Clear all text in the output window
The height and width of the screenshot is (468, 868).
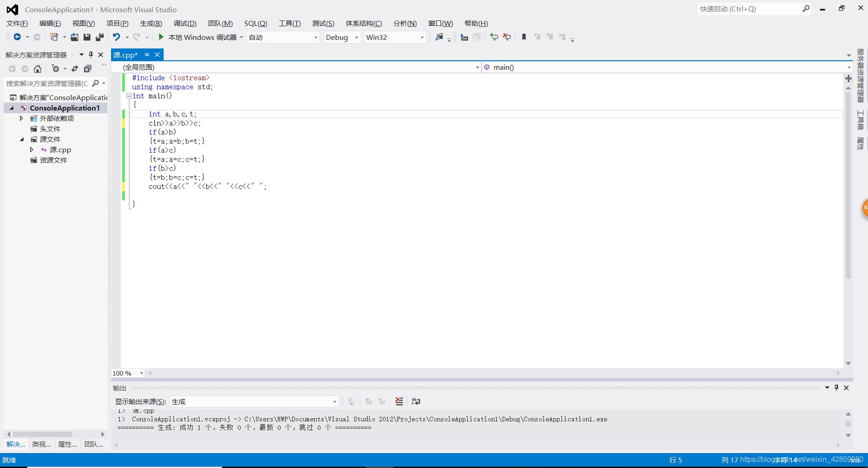click(399, 401)
